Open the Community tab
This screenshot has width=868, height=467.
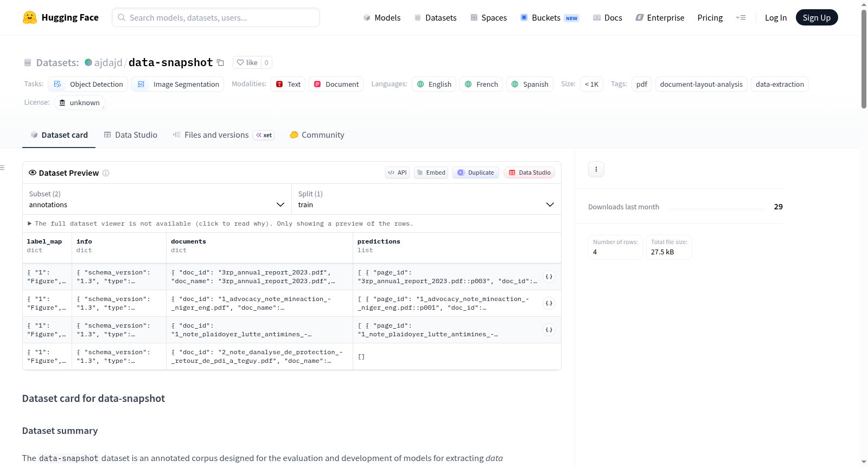click(x=317, y=135)
